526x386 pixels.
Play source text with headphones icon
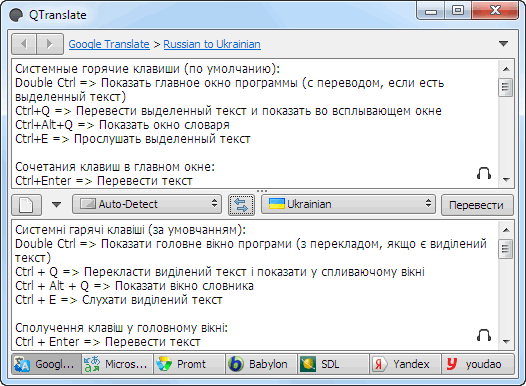(484, 173)
